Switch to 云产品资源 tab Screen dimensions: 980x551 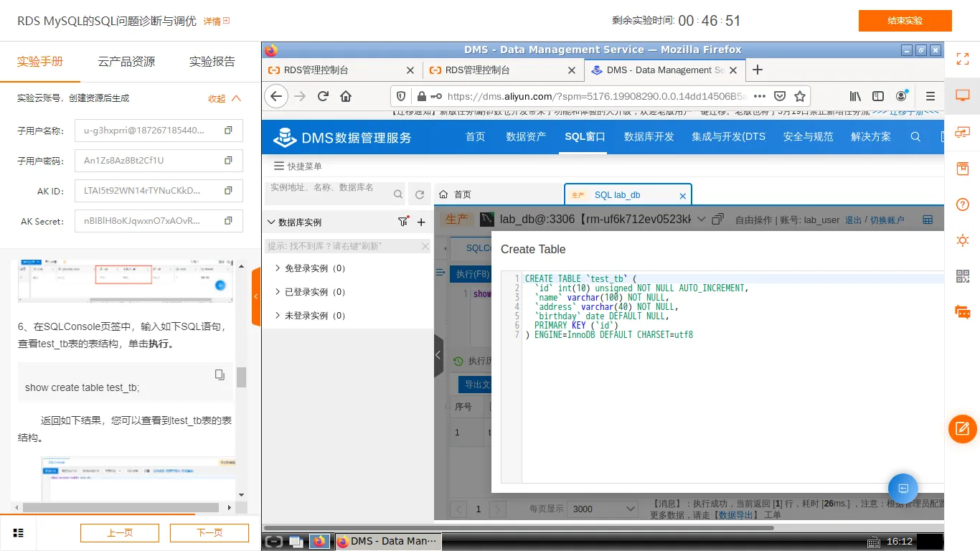(126, 62)
